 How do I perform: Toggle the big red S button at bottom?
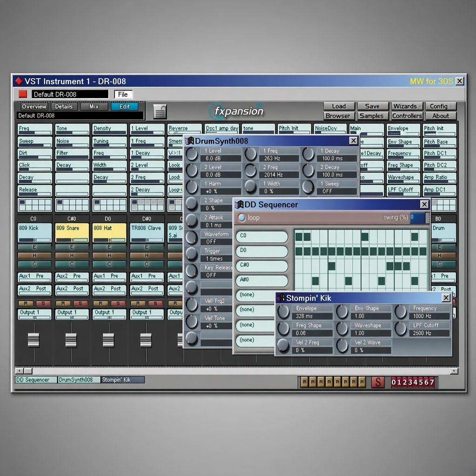pyautogui.click(x=378, y=382)
